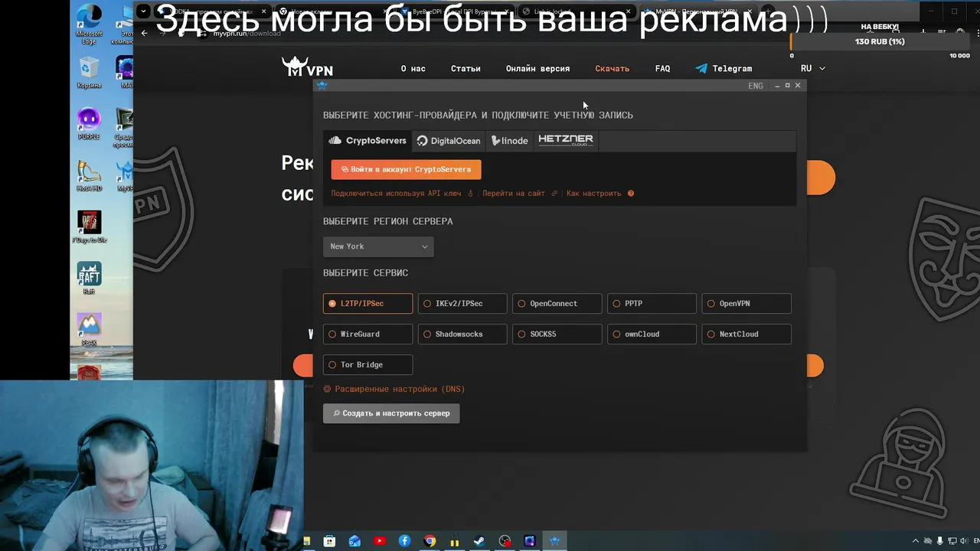This screenshot has height=551, width=980.
Task: Switch to the DigitalOcean provider tab
Action: 449,141
